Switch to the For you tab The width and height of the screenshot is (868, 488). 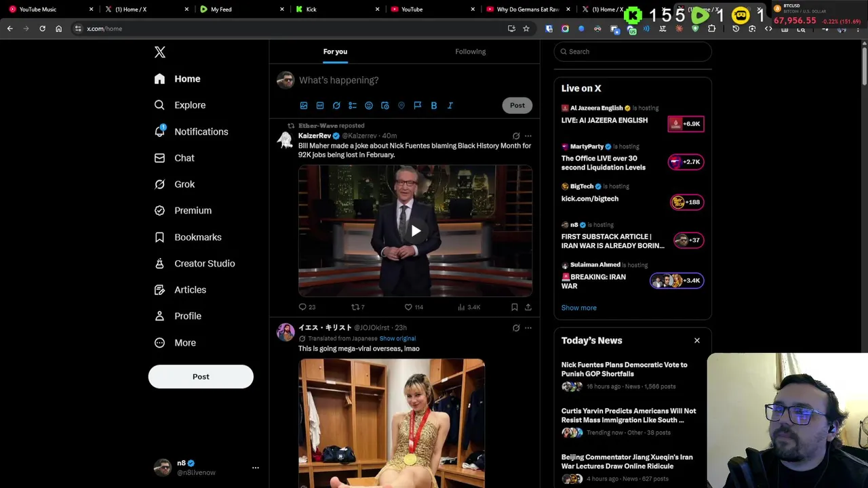click(335, 52)
